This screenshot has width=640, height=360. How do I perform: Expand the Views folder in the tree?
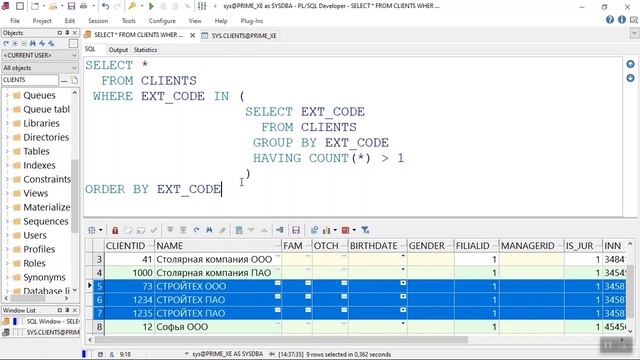click(x=7, y=193)
